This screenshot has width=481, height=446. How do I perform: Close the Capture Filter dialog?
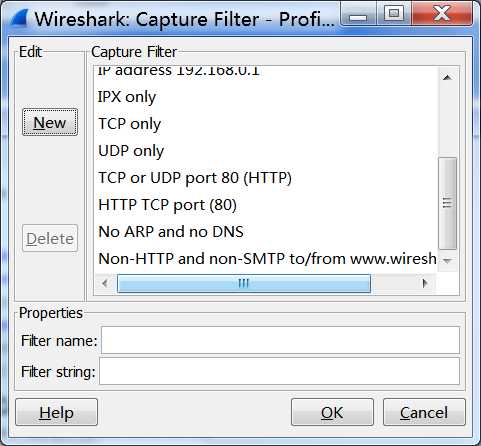442,15
